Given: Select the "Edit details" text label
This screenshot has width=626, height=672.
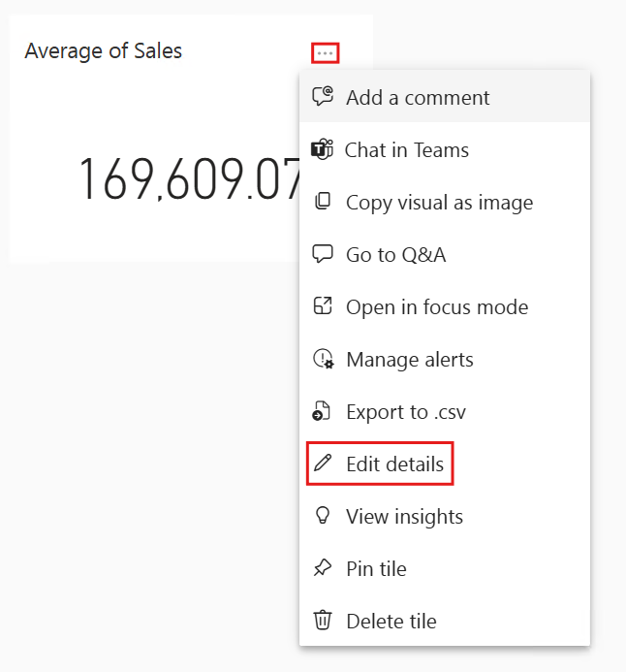Looking at the screenshot, I should [394, 464].
